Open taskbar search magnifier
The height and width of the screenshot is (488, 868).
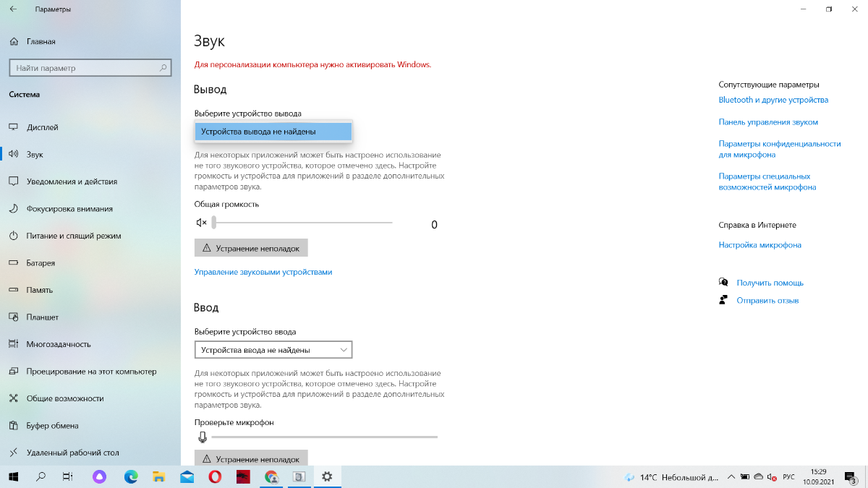click(41, 476)
